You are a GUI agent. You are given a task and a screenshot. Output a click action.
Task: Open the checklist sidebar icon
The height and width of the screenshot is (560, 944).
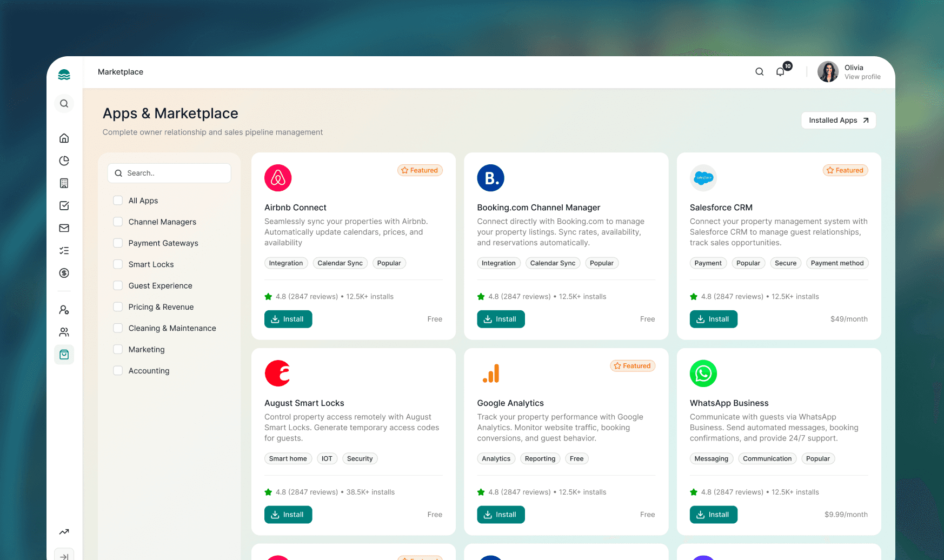pos(64,250)
